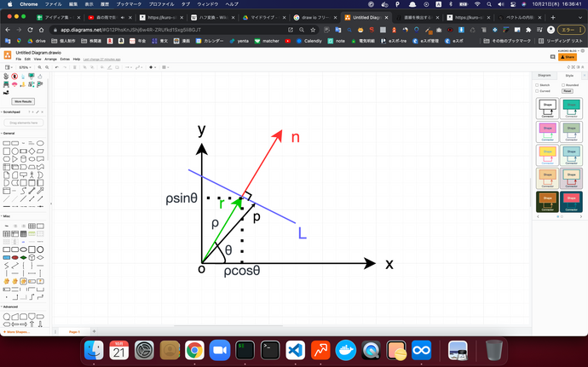Add a new page with plus button

point(94,331)
